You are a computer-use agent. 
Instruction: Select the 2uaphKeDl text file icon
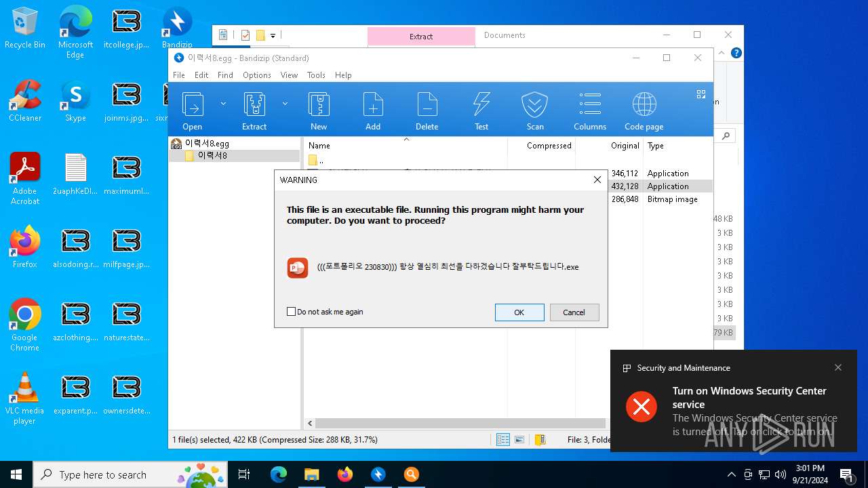click(75, 175)
